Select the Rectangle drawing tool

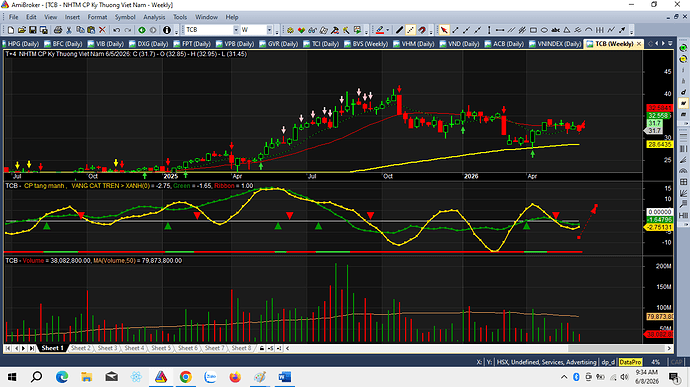[533, 30]
